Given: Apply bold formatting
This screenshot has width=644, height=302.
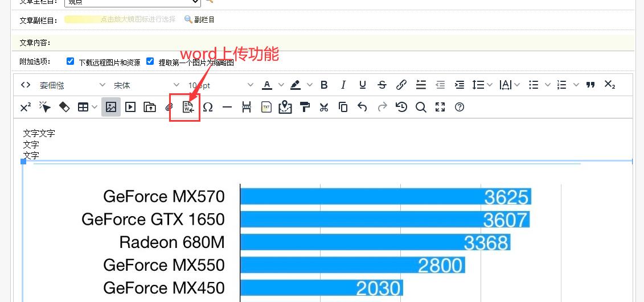Looking at the screenshot, I should click(x=324, y=85).
